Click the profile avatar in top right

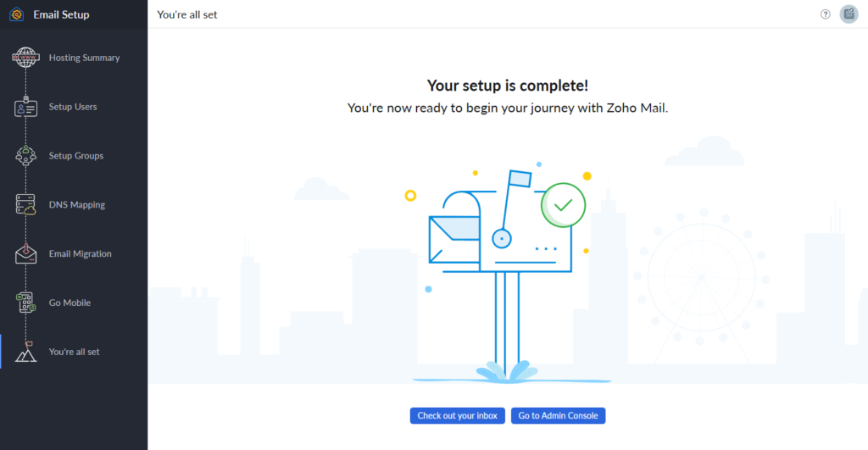[849, 14]
